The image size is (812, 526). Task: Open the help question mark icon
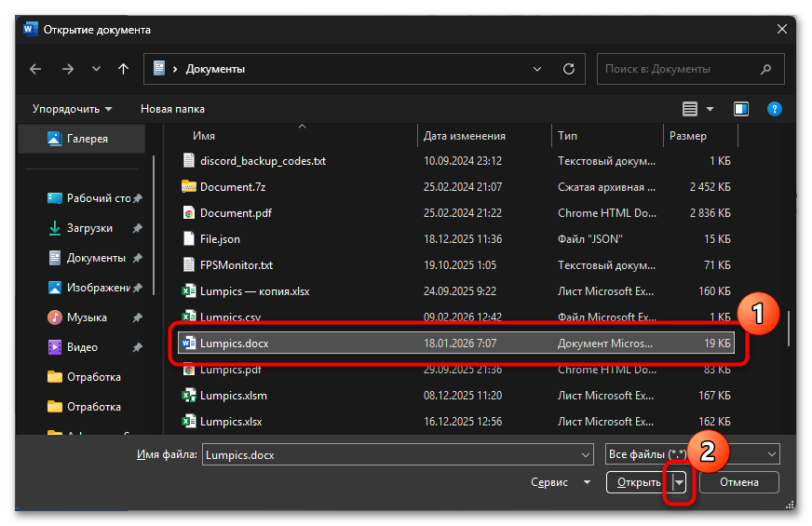[x=774, y=109]
